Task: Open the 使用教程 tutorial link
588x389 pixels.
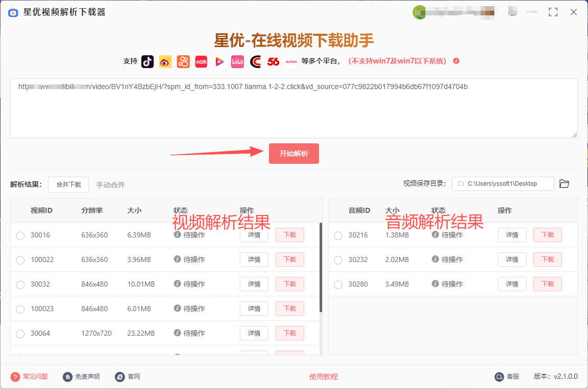Action: (x=324, y=377)
